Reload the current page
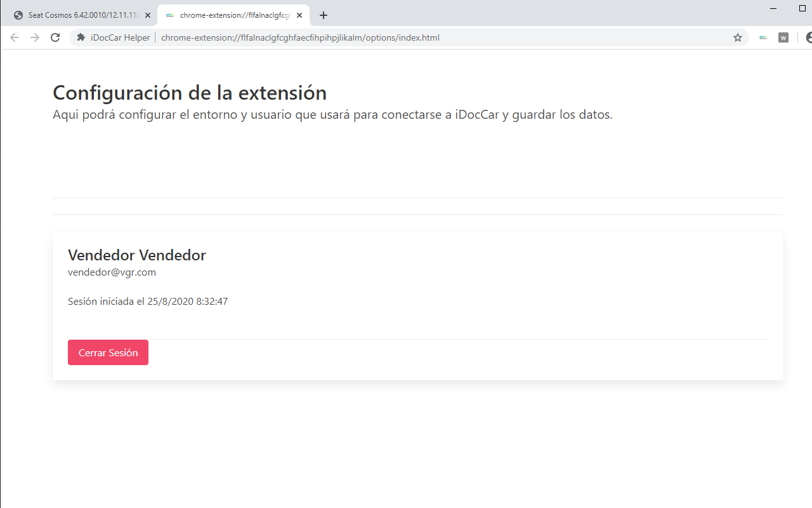The width and height of the screenshot is (812, 508). click(x=55, y=37)
